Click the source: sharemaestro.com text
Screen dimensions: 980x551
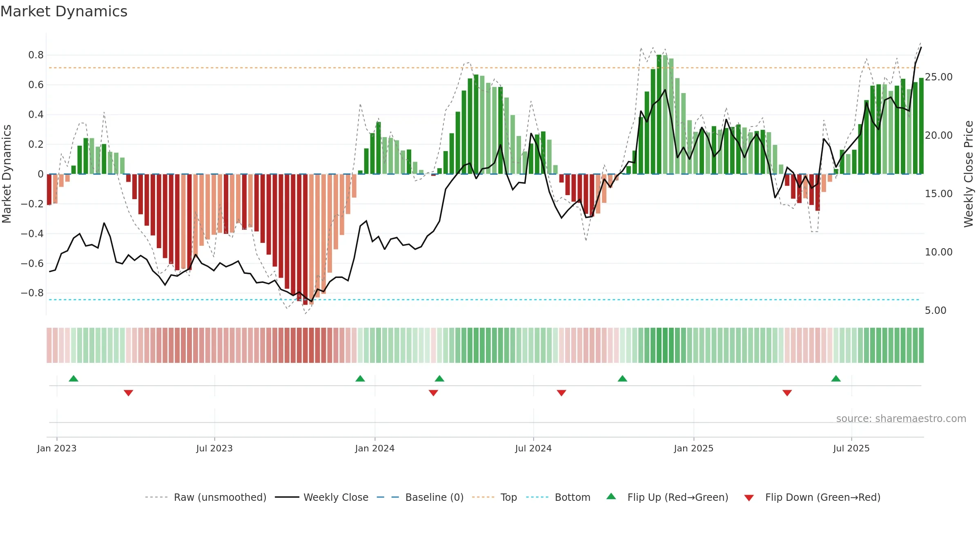[901, 418]
